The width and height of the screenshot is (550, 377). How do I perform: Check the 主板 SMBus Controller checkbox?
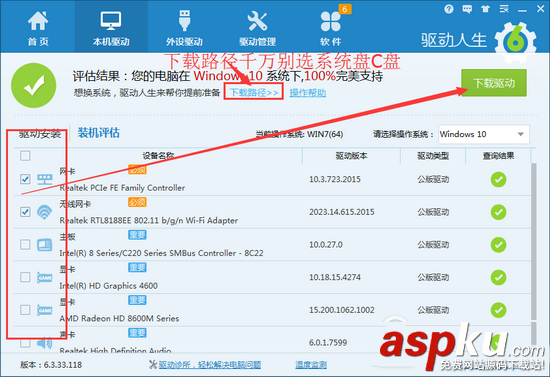(25, 244)
